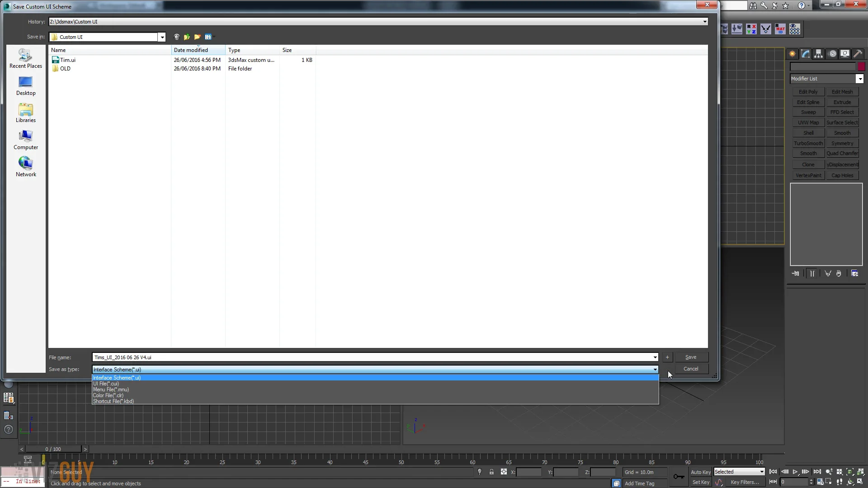This screenshot has width=868, height=488.
Task: Click the object color swatch
Action: [x=861, y=66]
